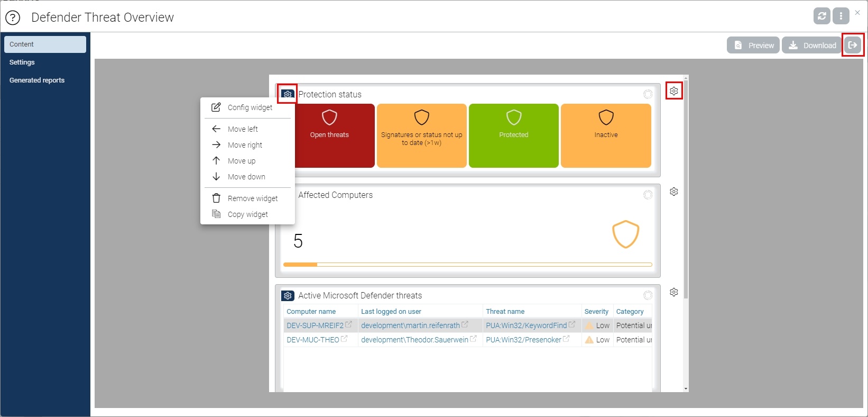Click the shield icon in Affected Computers
The image size is (868, 417).
tap(626, 234)
